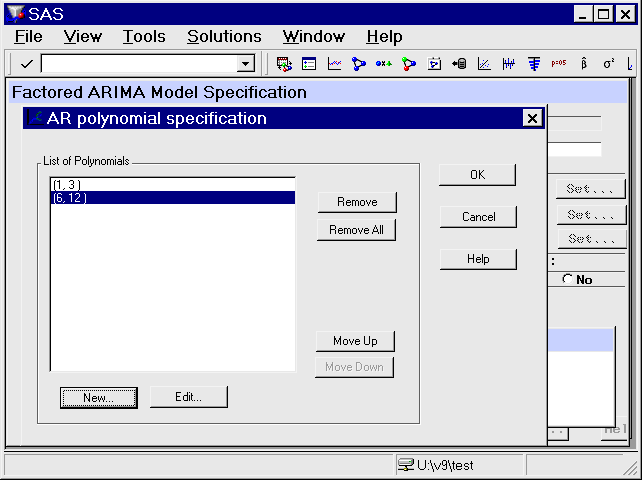
Task: Click the window resize grip at status bar corner
Action: (x=629, y=468)
